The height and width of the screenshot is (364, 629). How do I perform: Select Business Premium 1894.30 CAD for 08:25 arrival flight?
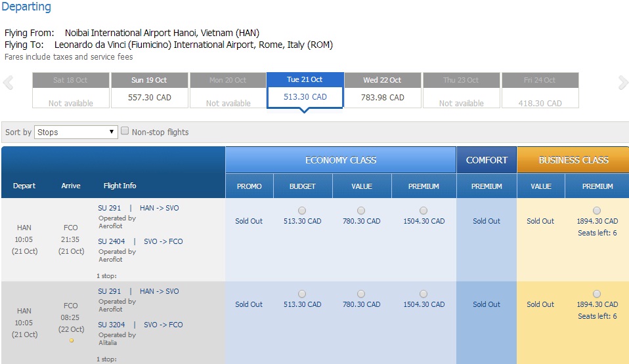597,294
